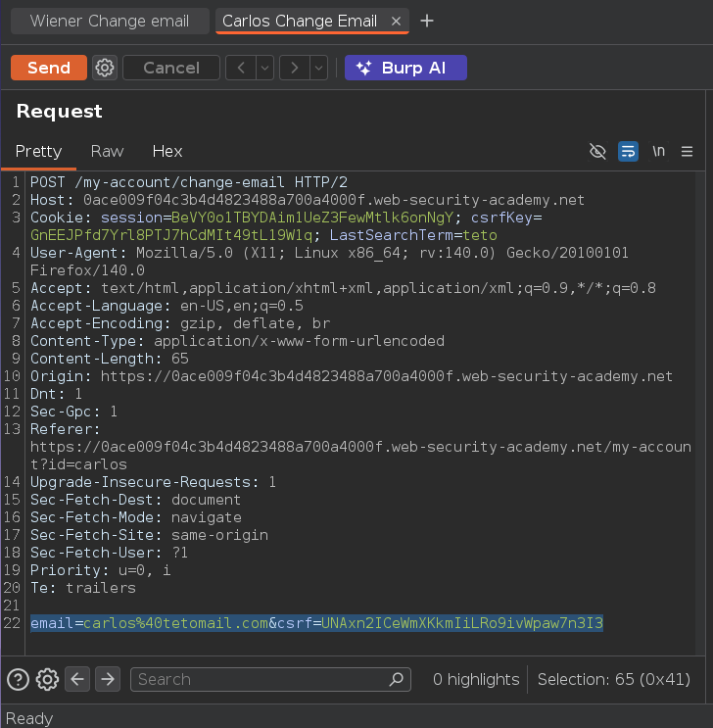
Task: Focus the Search input field
Action: (270, 679)
